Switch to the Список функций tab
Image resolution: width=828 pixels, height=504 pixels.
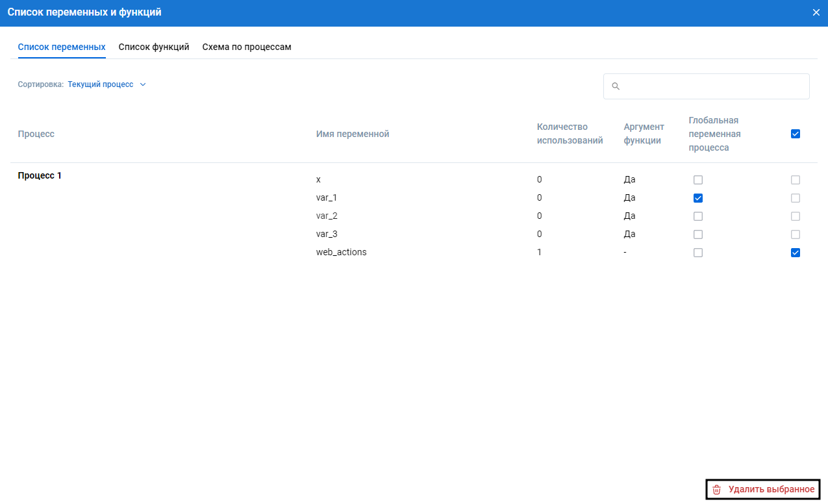click(x=154, y=47)
